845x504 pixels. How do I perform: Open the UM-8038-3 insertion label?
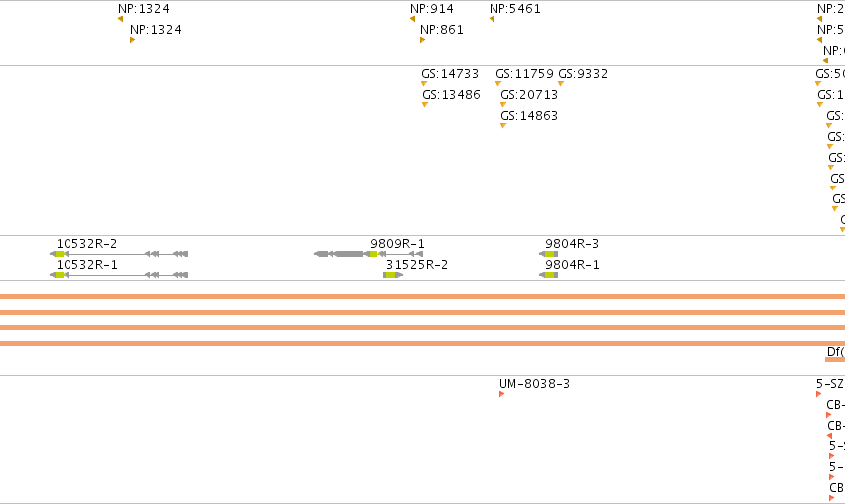(534, 384)
